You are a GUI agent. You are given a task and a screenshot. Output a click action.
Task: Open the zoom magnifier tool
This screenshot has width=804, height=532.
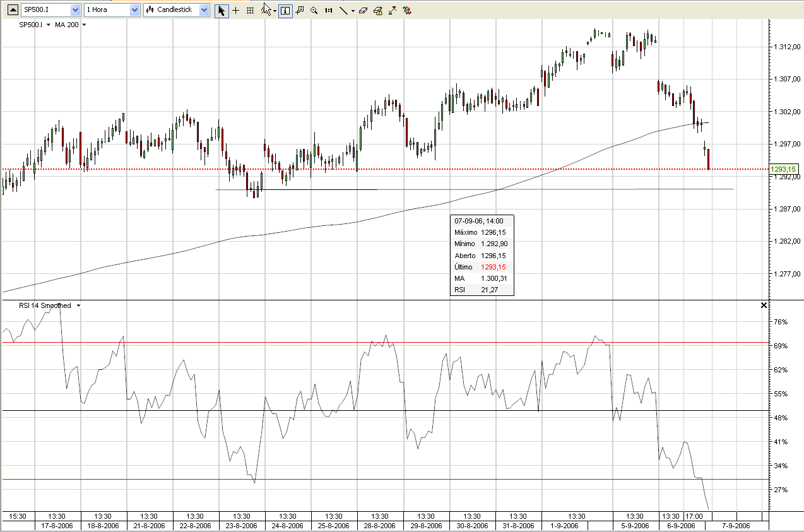[x=314, y=9]
